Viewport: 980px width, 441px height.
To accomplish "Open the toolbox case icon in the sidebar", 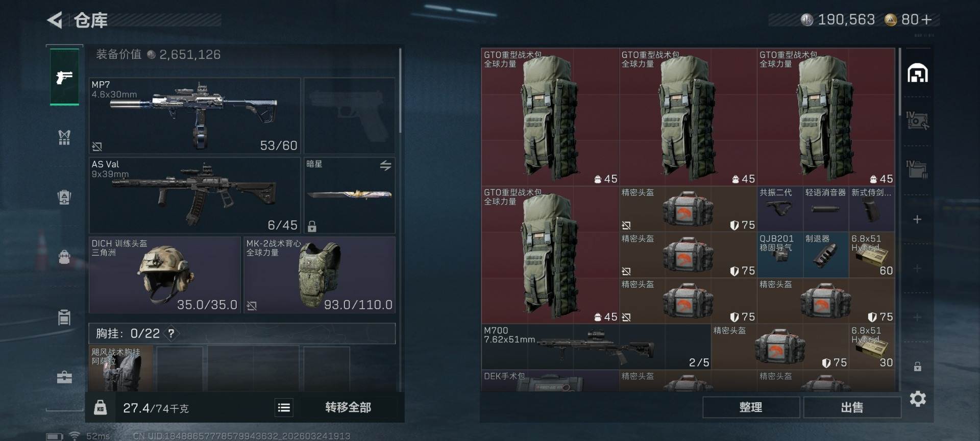I will coord(64,377).
